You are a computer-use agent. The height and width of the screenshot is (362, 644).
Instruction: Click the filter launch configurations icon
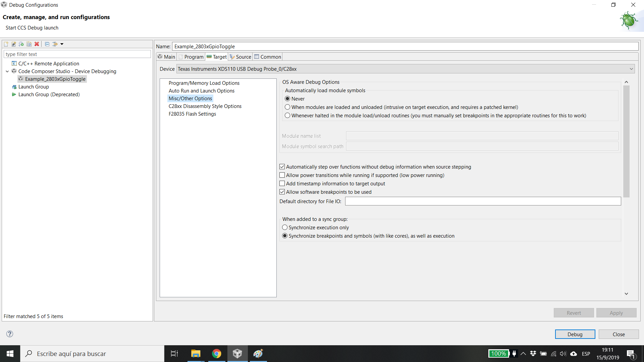click(x=55, y=44)
